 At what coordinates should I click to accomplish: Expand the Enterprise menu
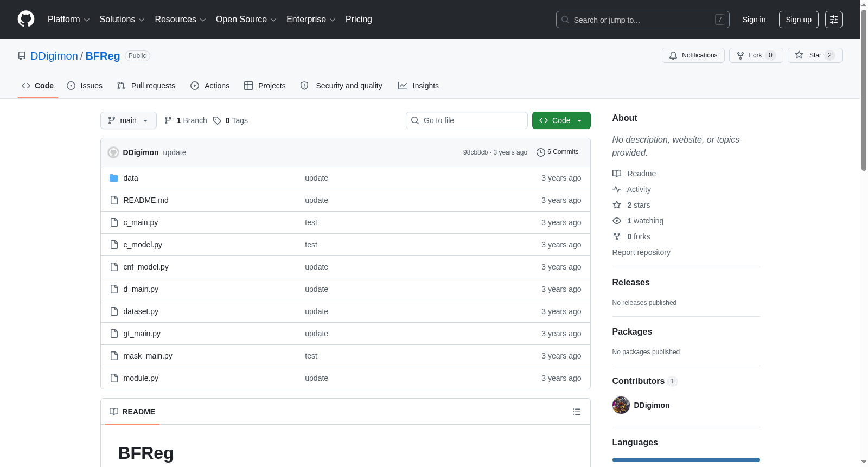[311, 20]
